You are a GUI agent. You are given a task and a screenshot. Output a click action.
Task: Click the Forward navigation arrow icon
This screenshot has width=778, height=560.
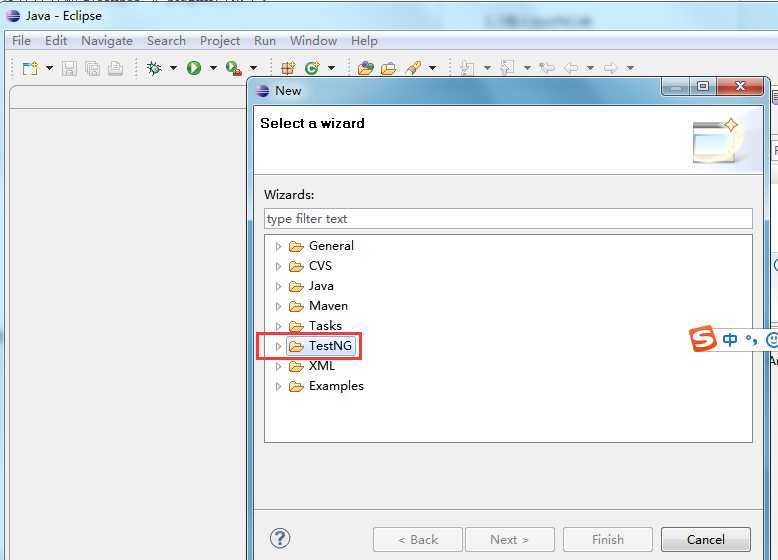pyautogui.click(x=610, y=68)
